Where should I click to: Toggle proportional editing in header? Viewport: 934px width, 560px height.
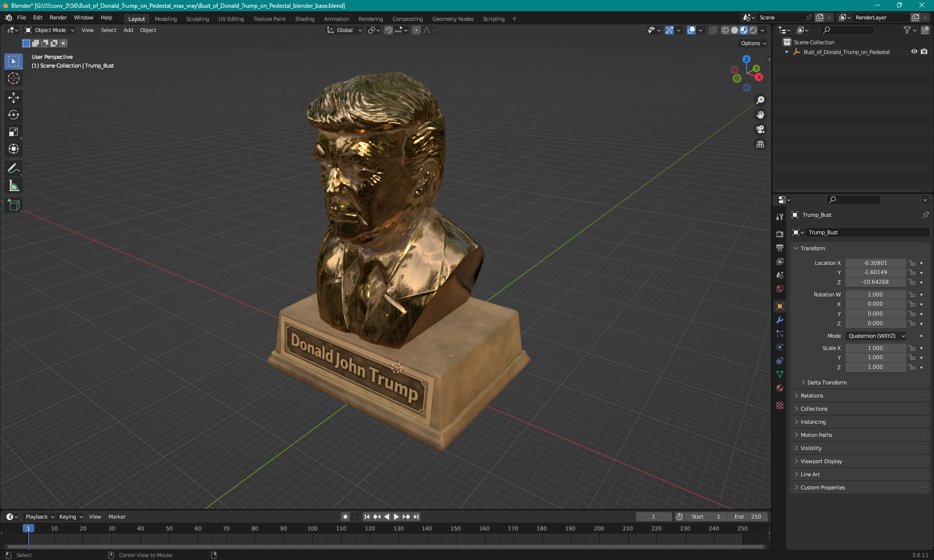pyautogui.click(x=416, y=30)
